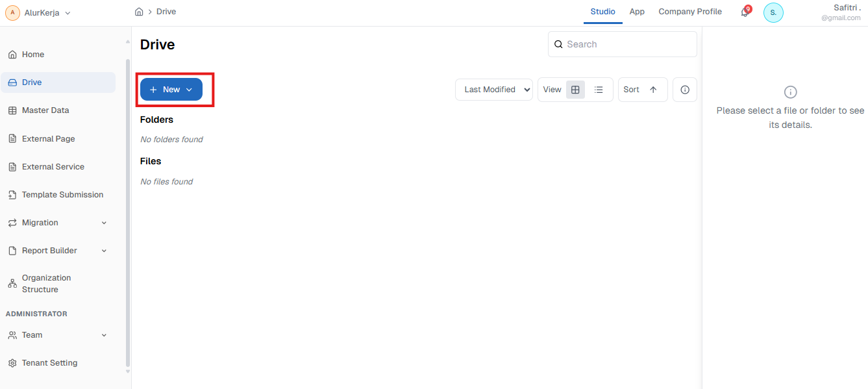
Task: Click the Organization Structure hierarchy icon
Action: [x=12, y=284]
